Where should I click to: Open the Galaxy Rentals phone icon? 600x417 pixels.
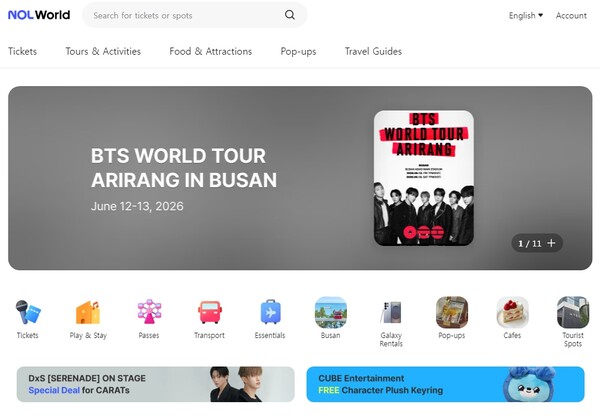click(391, 312)
